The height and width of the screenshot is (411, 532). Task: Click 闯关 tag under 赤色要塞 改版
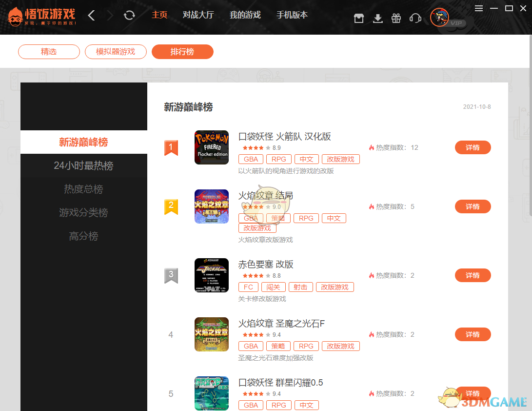tap(274, 288)
